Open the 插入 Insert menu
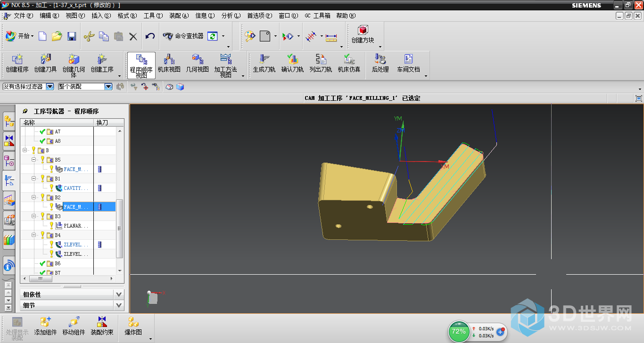 (x=101, y=16)
